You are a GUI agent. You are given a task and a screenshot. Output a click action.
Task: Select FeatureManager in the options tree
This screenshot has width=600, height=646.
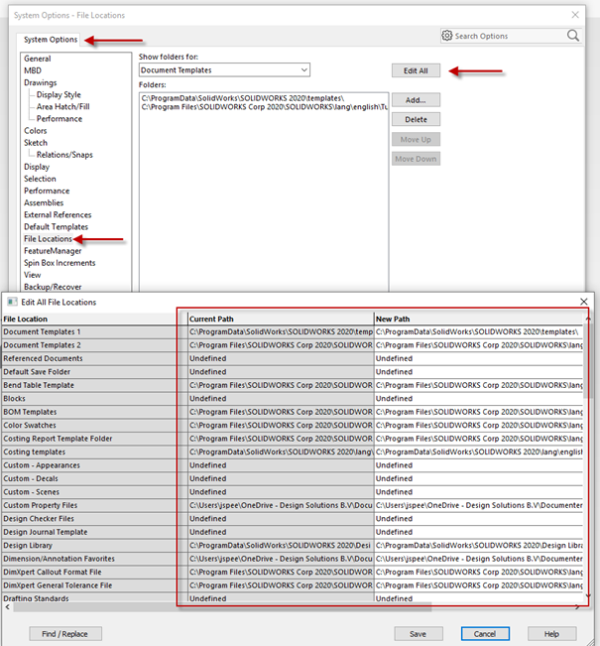click(x=52, y=251)
